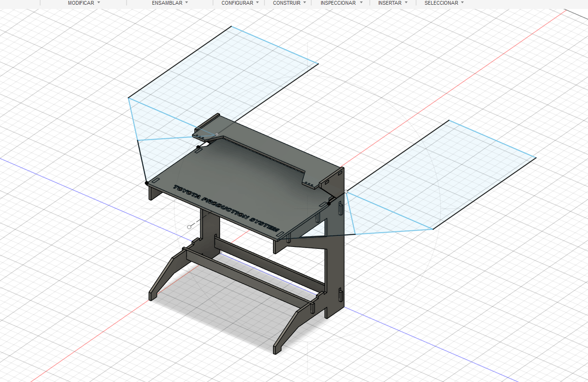588x382 pixels.
Task: Expand the CONSTRUIR toolbar menu
Action: coord(290,3)
